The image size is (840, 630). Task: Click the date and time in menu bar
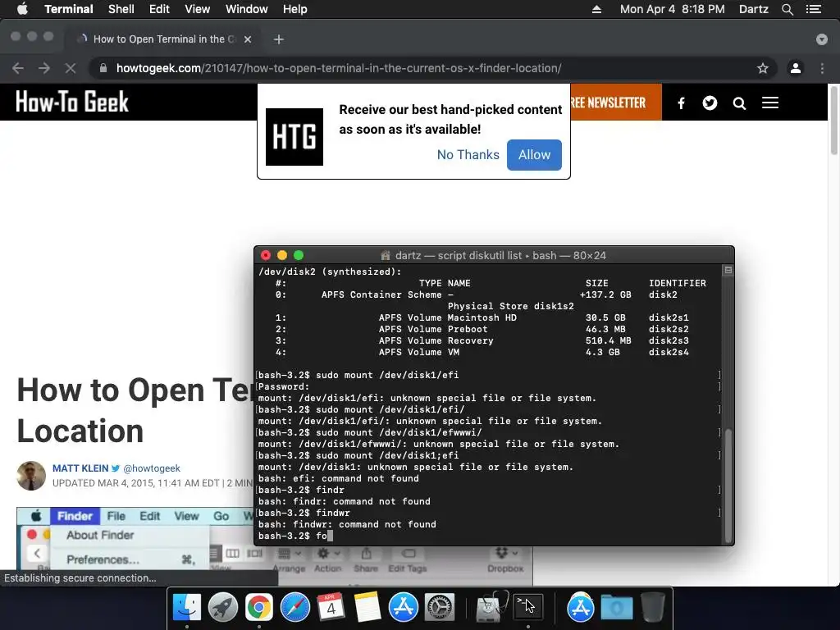click(673, 9)
